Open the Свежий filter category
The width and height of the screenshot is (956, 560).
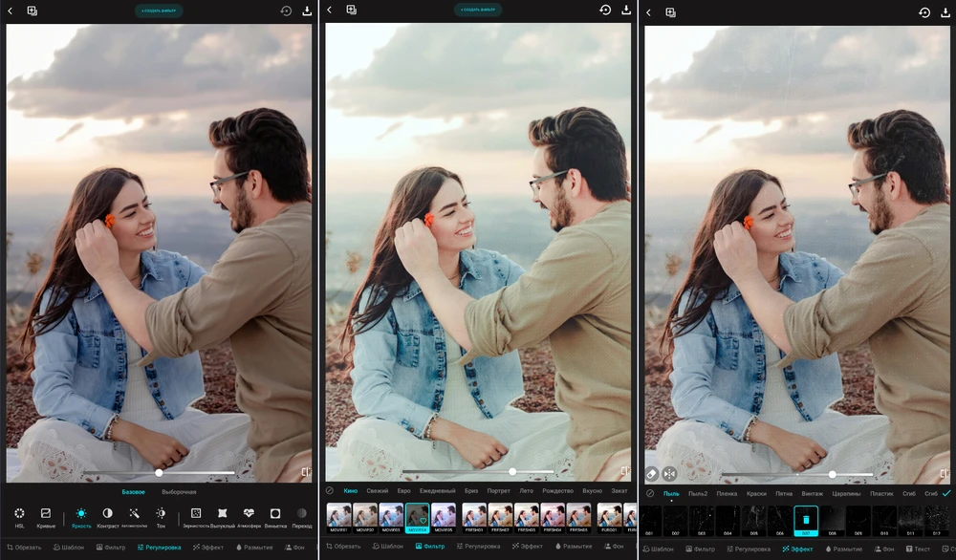[378, 491]
